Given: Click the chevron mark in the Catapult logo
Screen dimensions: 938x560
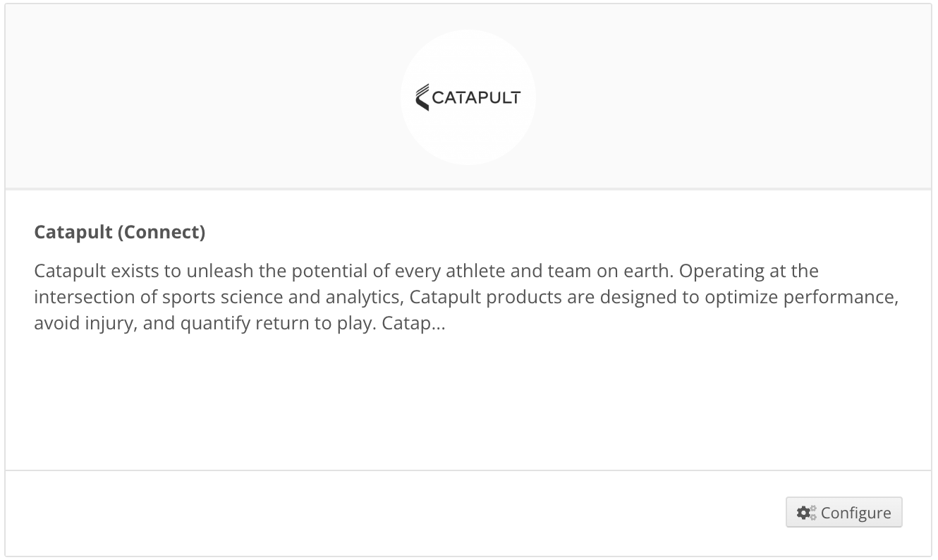Looking at the screenshot, I should (423, 96).
